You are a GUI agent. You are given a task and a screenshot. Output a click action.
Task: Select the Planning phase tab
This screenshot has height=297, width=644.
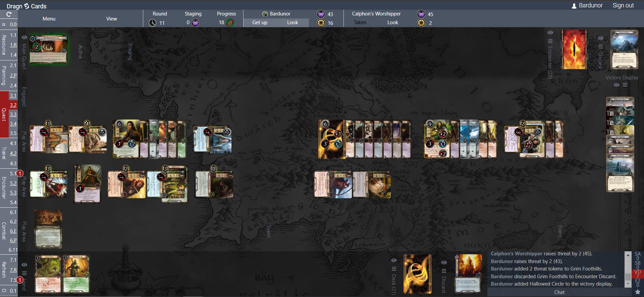(4, 76)
